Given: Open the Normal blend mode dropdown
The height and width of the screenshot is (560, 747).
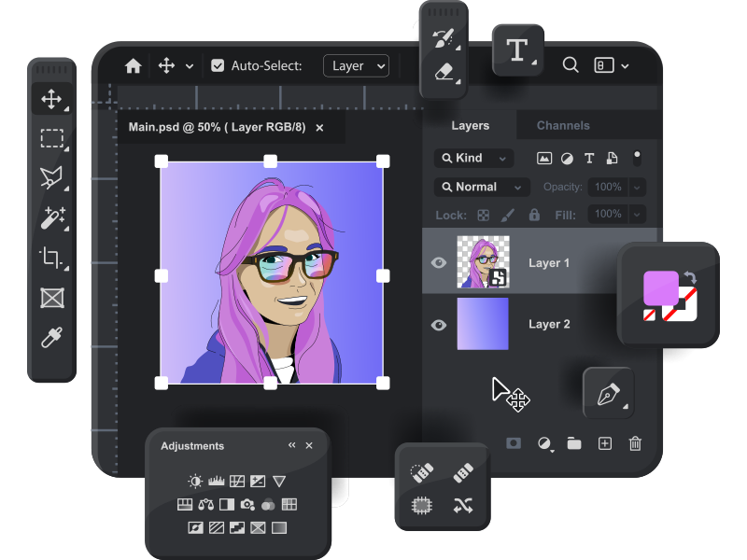Looking at the screenshot, I should [482, 187].
